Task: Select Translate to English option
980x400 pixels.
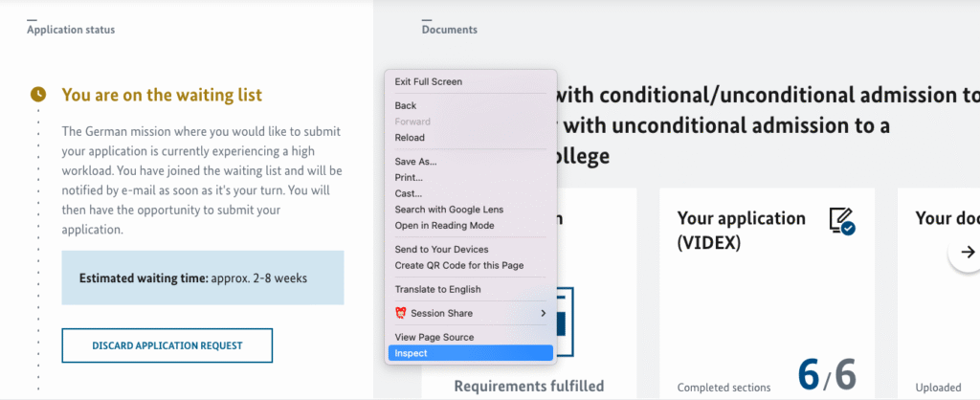Action: (471, 289)
